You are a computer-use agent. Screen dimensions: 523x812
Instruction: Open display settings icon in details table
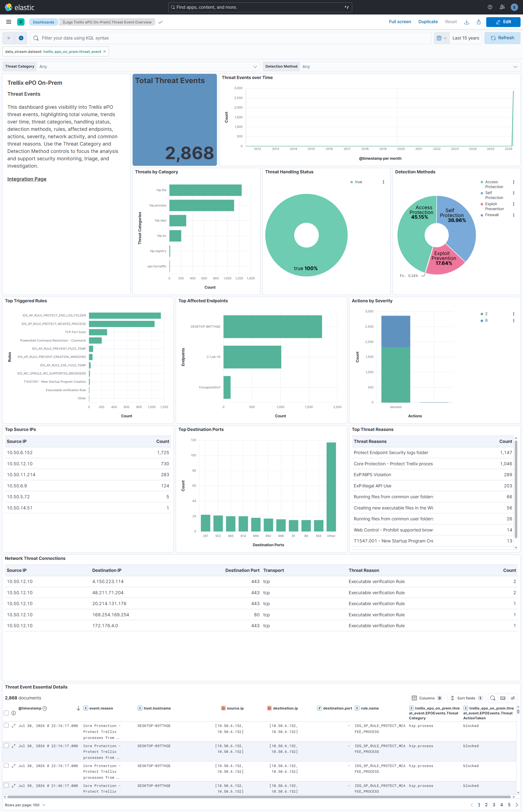[x=513, y=698]
